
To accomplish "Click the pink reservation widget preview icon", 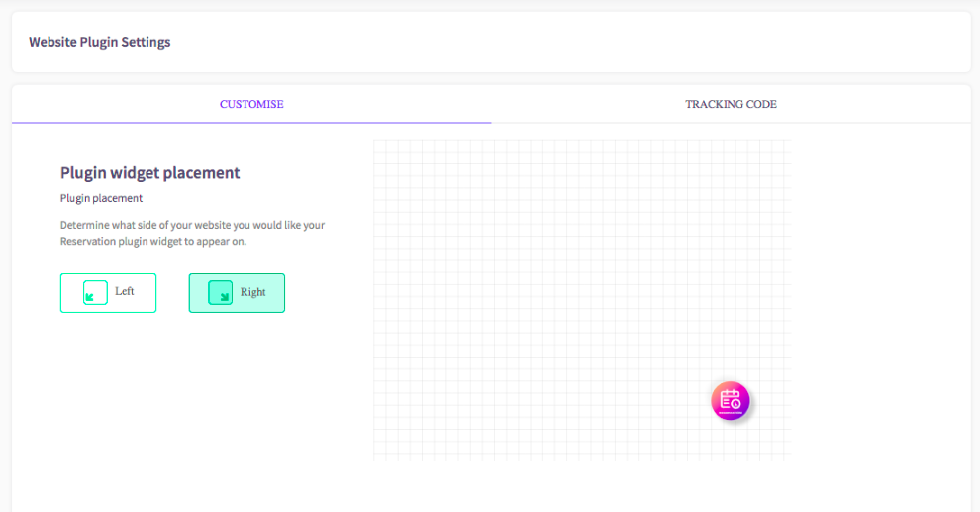I will [x=730, y=401].
